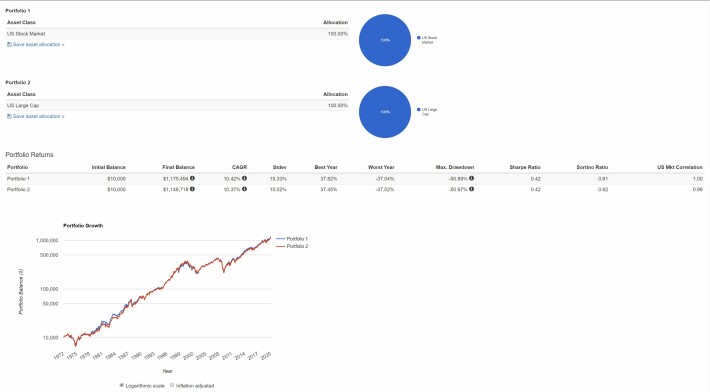
Task: Click the 1,000,000 y-axis label
Action: pos(47,240)
